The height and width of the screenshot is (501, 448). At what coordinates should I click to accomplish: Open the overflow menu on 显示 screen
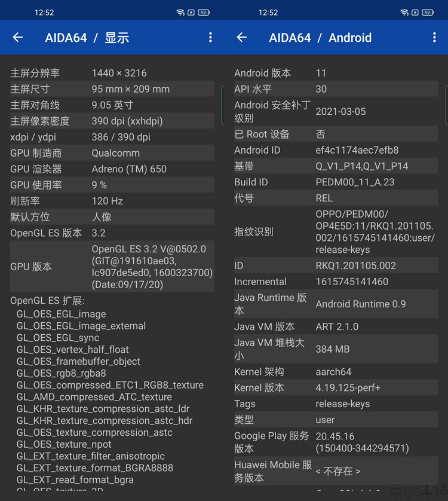click(x=210, y=38)
